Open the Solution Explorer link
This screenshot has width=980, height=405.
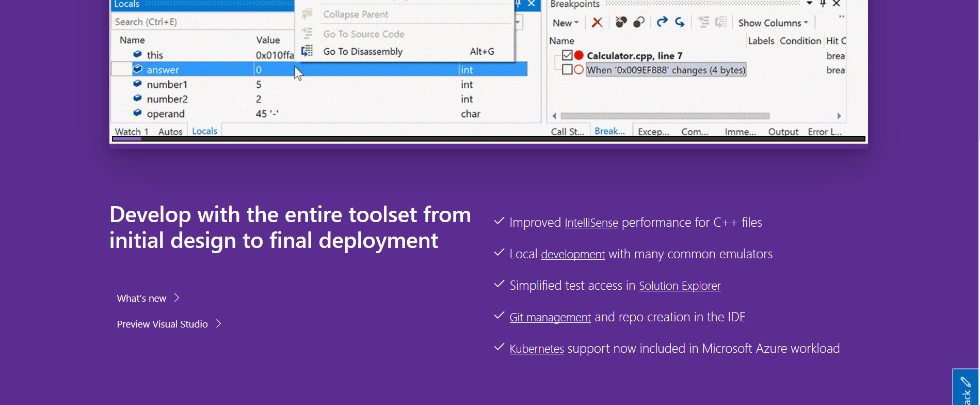tap(680, 286)
